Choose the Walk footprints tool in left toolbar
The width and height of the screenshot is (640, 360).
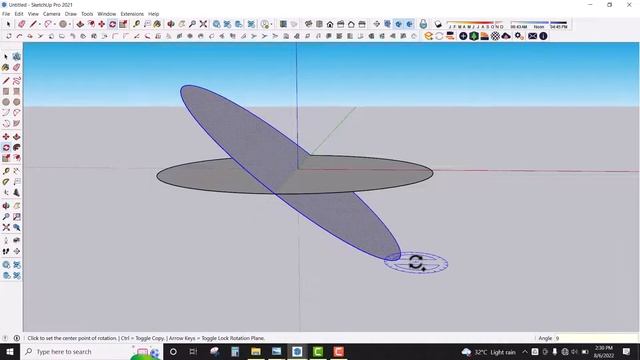coord(6,251)
